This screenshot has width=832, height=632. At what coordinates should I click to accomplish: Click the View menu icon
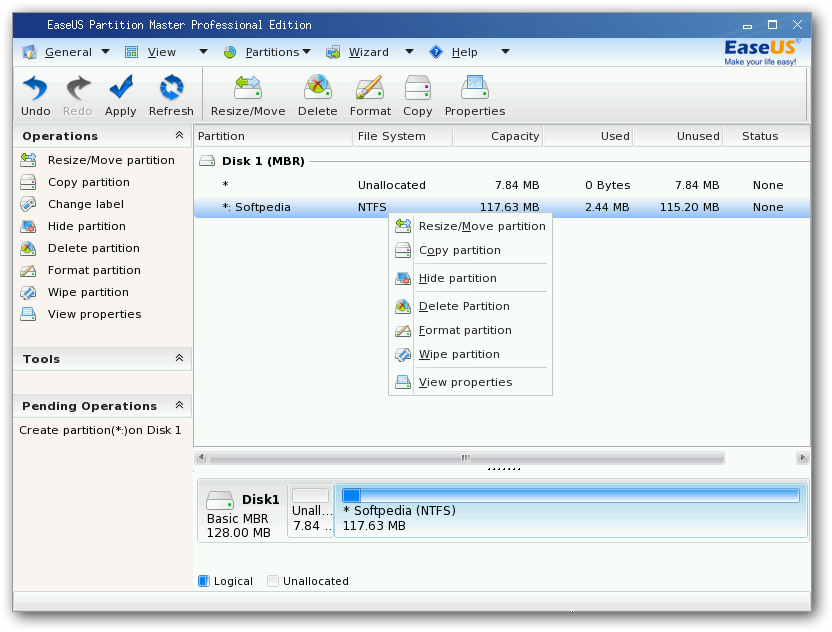132,52
